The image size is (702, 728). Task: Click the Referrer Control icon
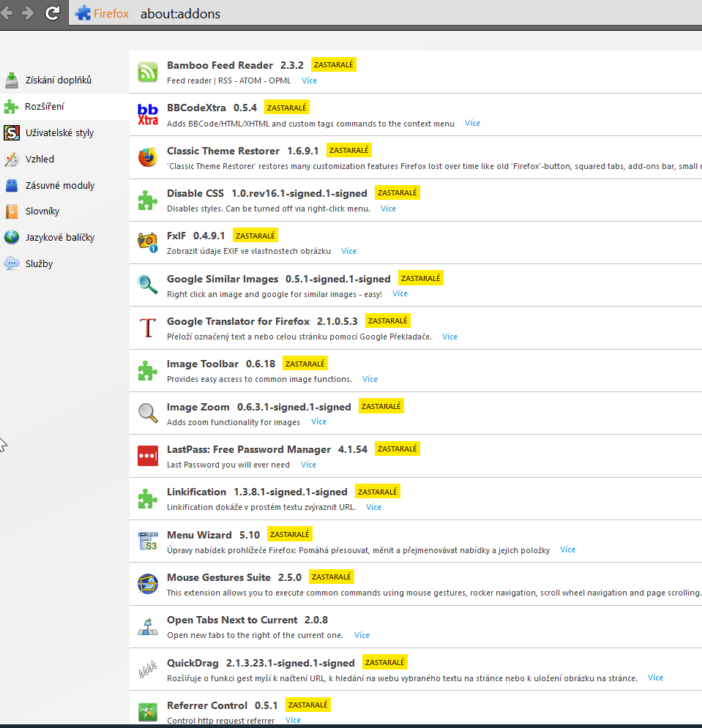coord(148,712)
